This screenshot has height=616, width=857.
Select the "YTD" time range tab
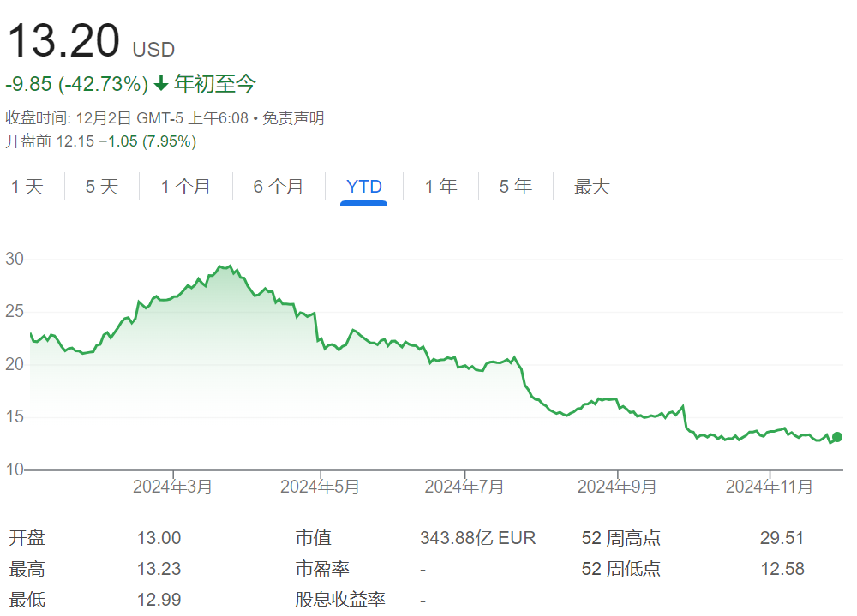click(363, 187)
